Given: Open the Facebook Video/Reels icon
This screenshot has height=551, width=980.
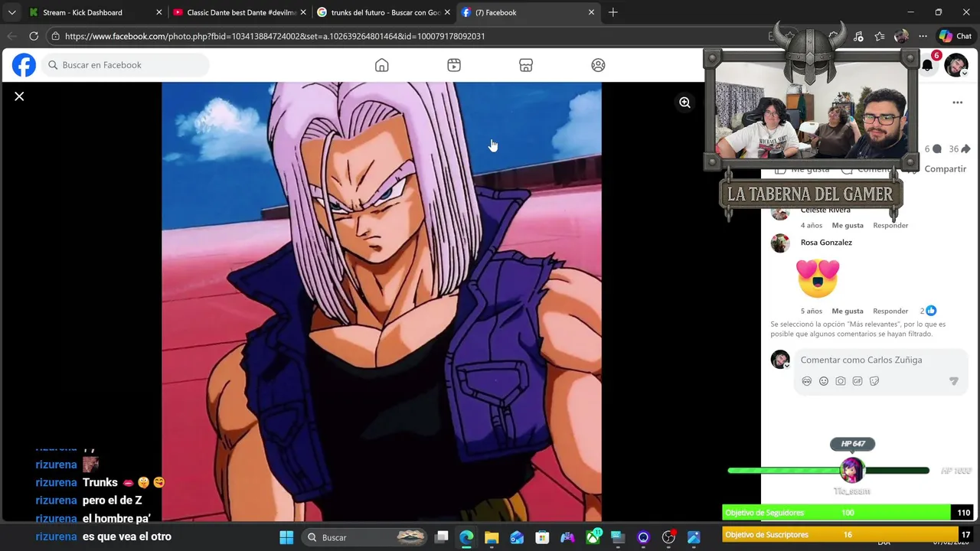Looking at the screenshot, I should click(x=454, y=65).
